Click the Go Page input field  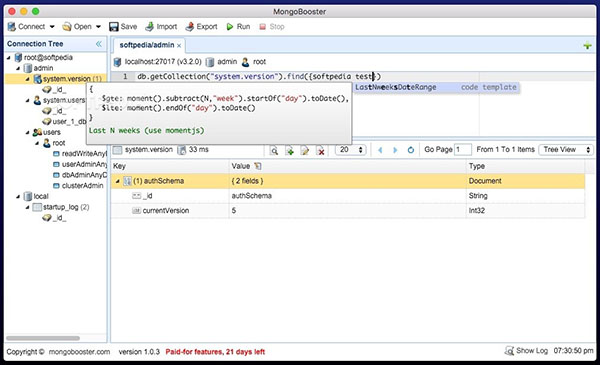(x=462, y=150)
